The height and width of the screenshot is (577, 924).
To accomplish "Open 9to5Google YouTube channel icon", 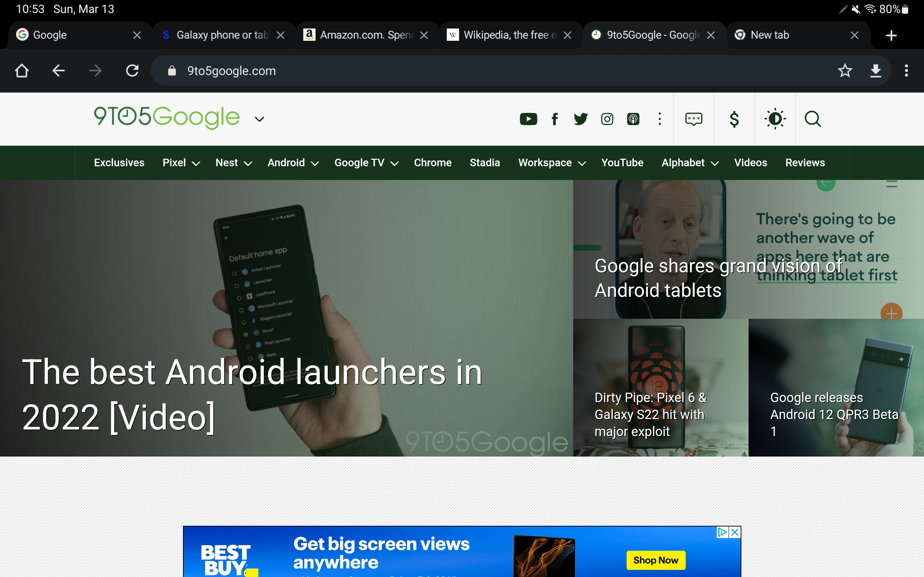I will [528, 119].
